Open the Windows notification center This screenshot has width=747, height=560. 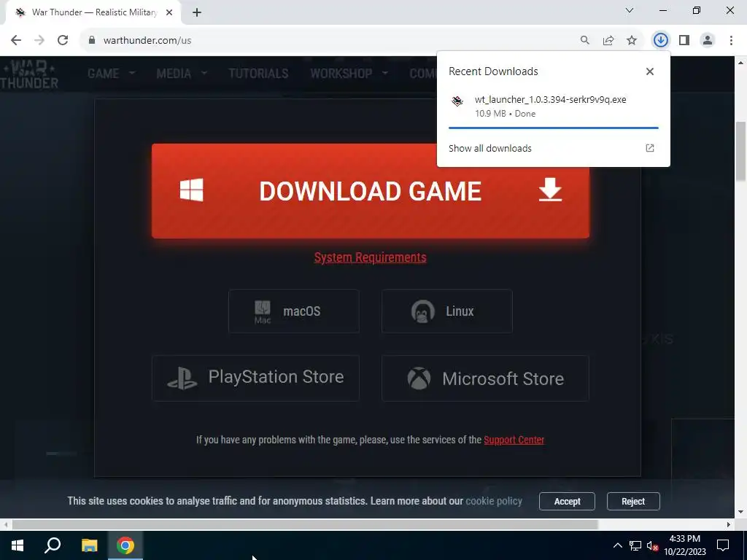point(723,545)
